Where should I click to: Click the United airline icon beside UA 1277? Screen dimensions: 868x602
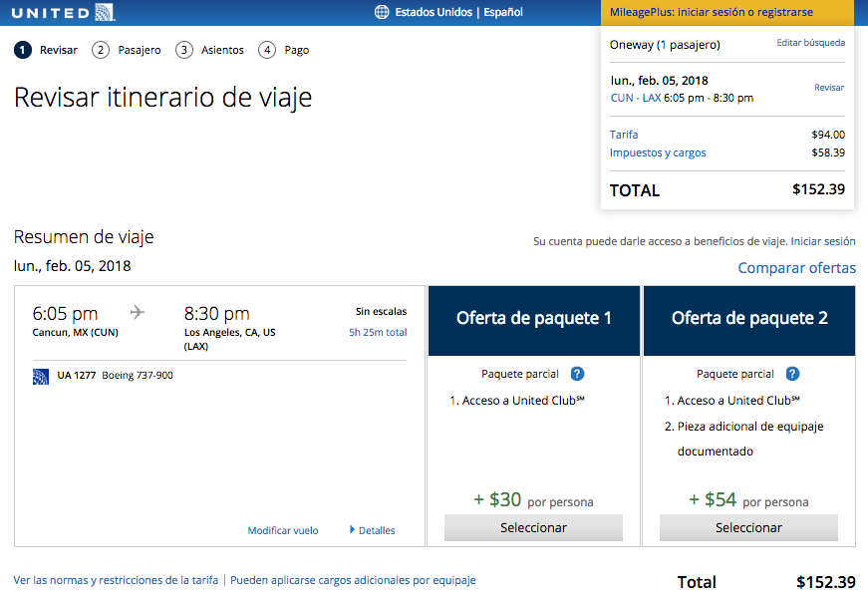[41, 377]
